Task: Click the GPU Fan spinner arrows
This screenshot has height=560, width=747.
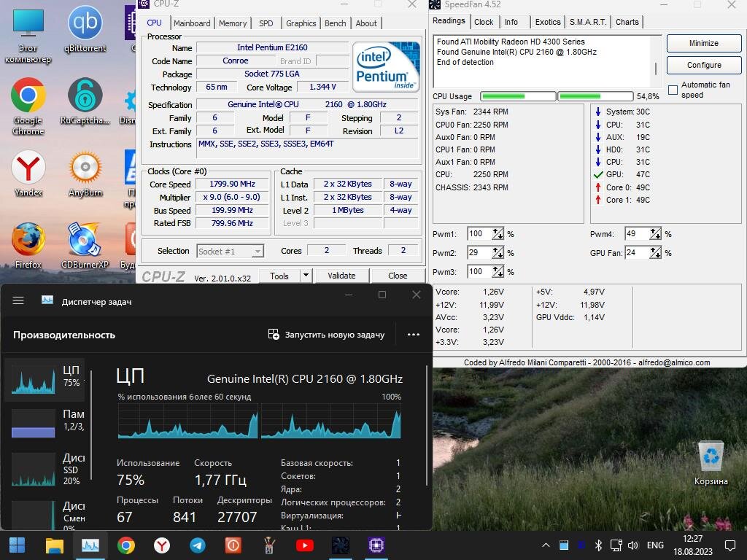Action: (x=655, y=253)
